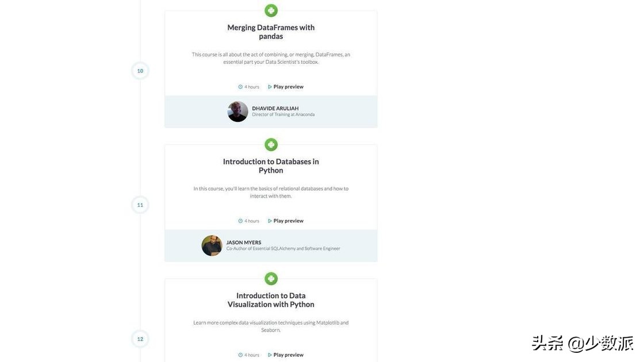Screen dimensions: 644x362
Task: Click Dhavide Aruliah's profile photo
Action: point(237,111)
